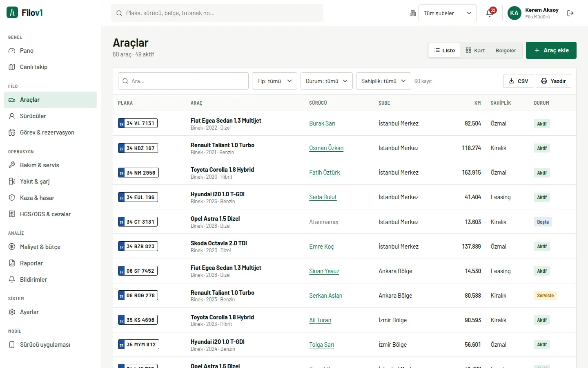
Task: Expand the Tip: tümü filter dropdown
Action: (x=274, y=81)
